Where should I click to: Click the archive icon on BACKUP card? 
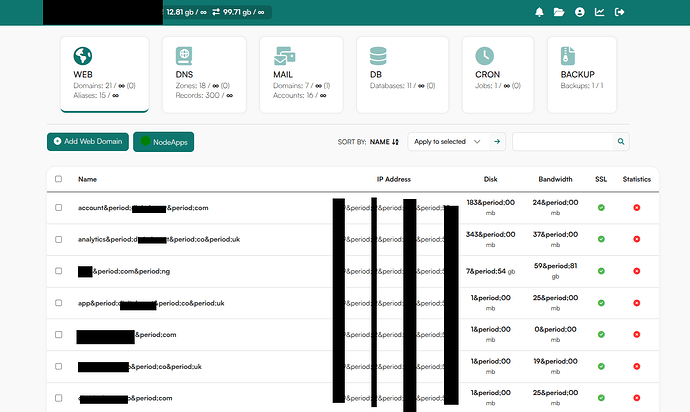pyautogui.click(x=568, y=56)
